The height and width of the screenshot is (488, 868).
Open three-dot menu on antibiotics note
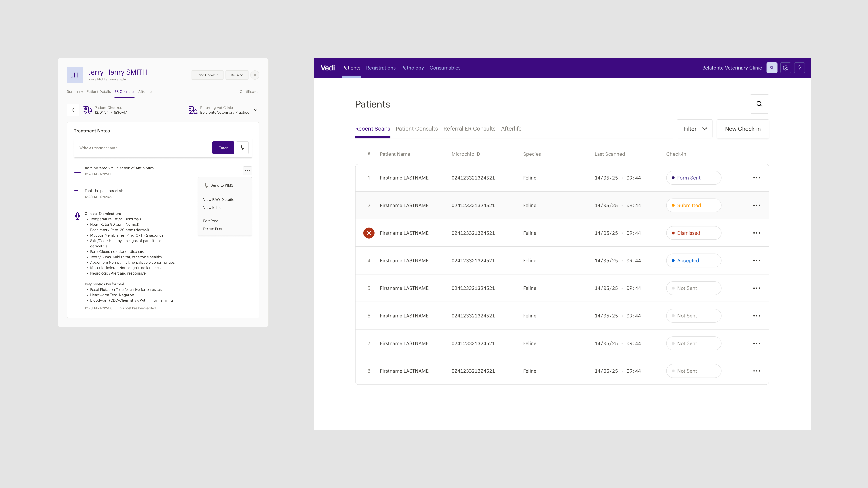(247, 171)
